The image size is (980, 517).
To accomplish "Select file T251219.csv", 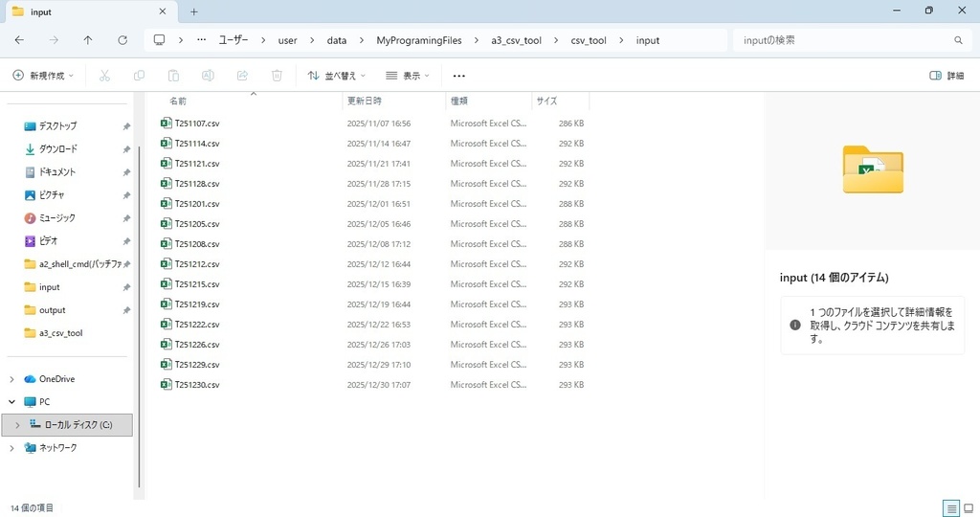I will click(197, 303).
